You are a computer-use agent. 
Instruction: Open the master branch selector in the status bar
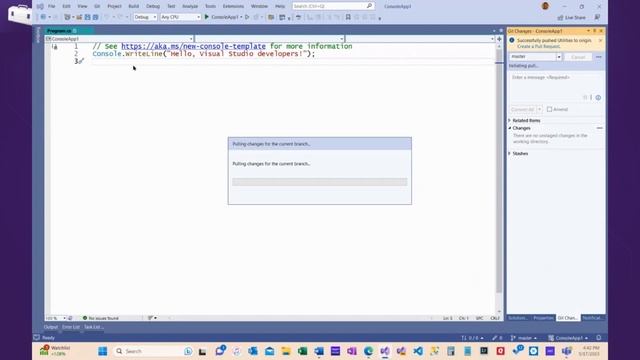coord(524,338)
